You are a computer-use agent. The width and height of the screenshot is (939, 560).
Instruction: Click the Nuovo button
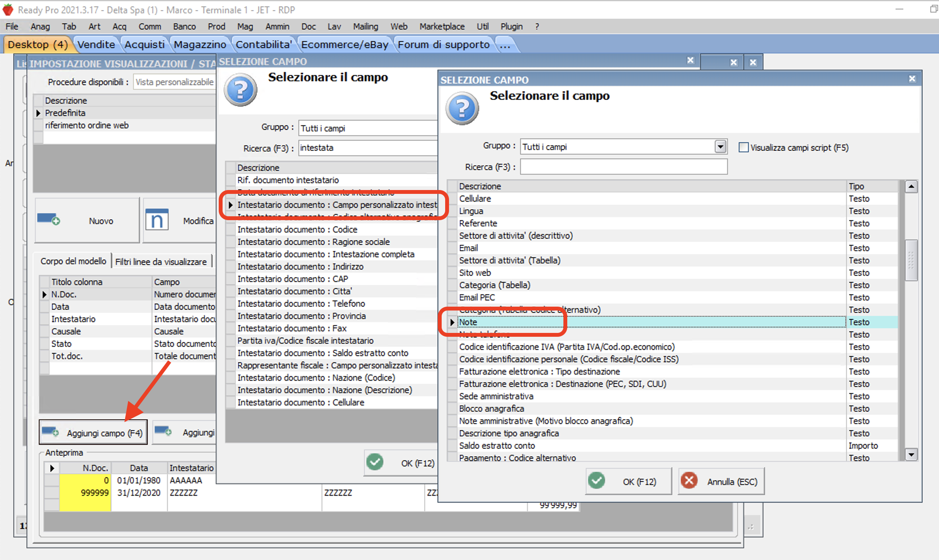(87, 220)
